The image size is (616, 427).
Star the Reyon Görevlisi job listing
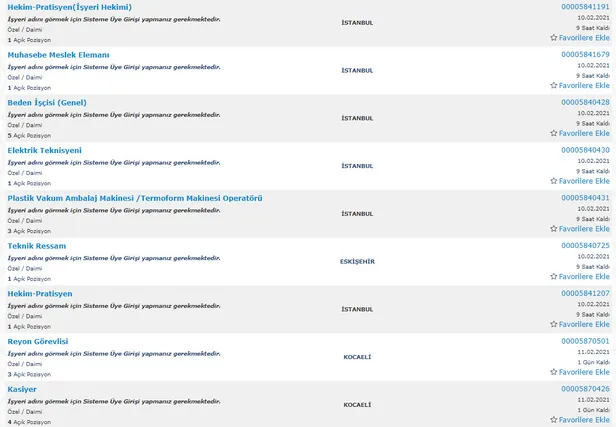[554, 372]
